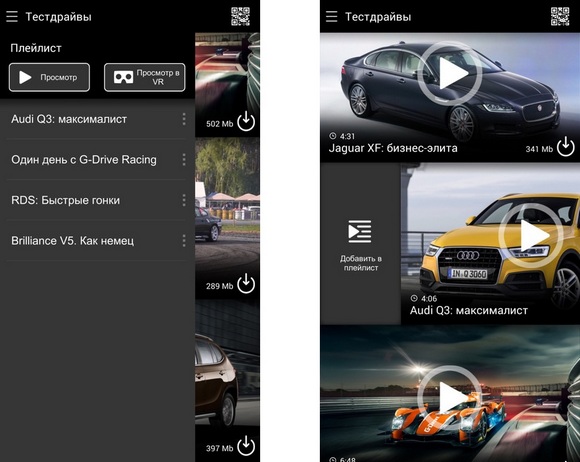
Task: Click the Просмотр playlist button
Action: coord(49,77)
